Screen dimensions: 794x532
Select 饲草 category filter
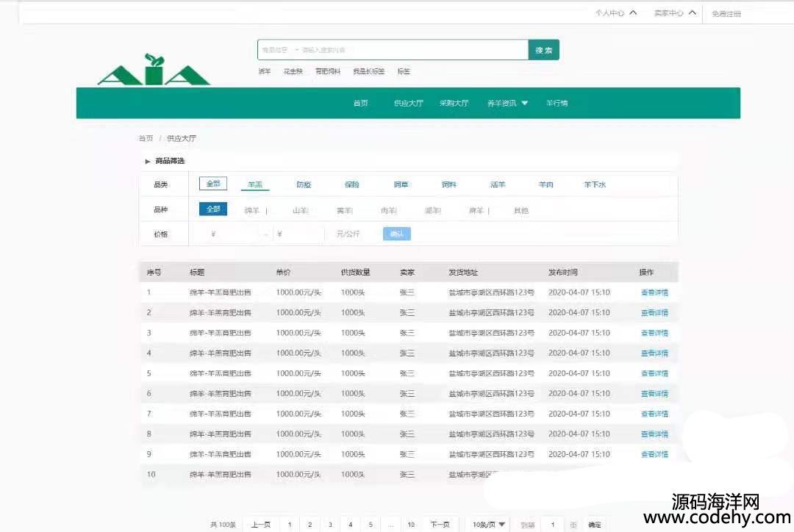click(401, 184)
